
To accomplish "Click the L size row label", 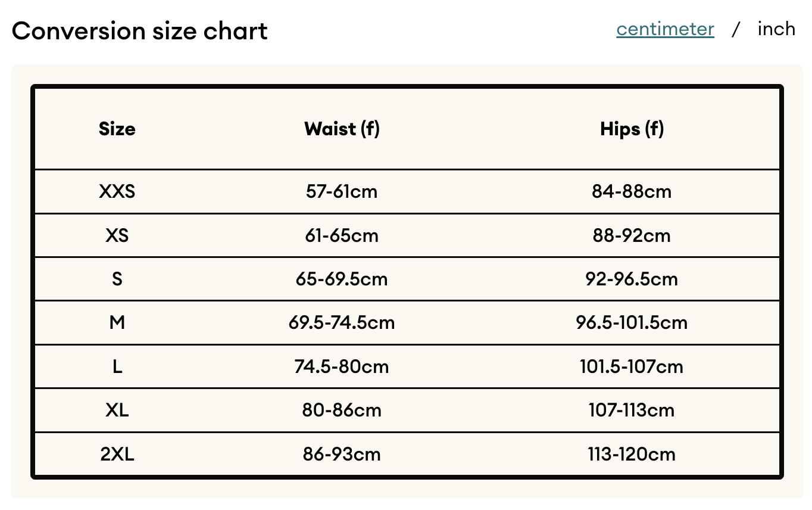I will 117,366.
